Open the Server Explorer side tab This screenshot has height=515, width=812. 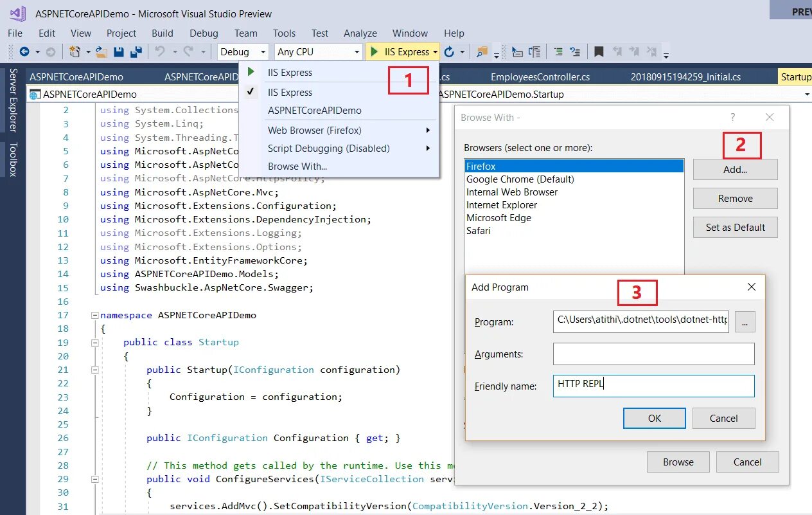pyautogui.click(x=13, y=100)
